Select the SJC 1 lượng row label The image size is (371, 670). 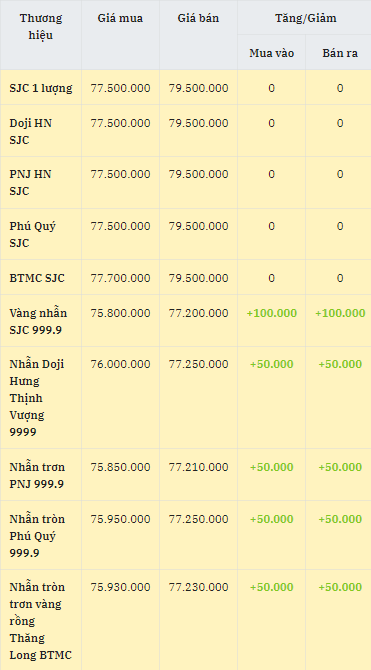point(41,88)
